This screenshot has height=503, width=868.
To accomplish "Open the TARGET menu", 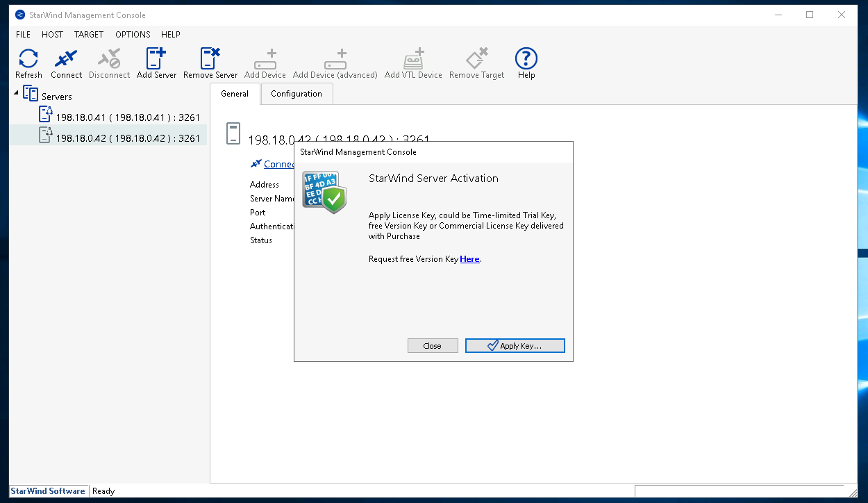I will [89, 34].
